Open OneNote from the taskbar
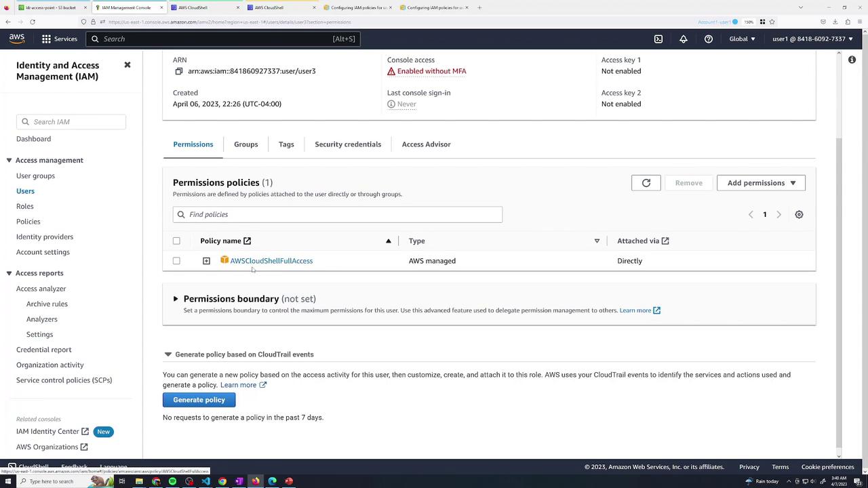This screenshot has width=868, height=488. (x=239, y=481)
